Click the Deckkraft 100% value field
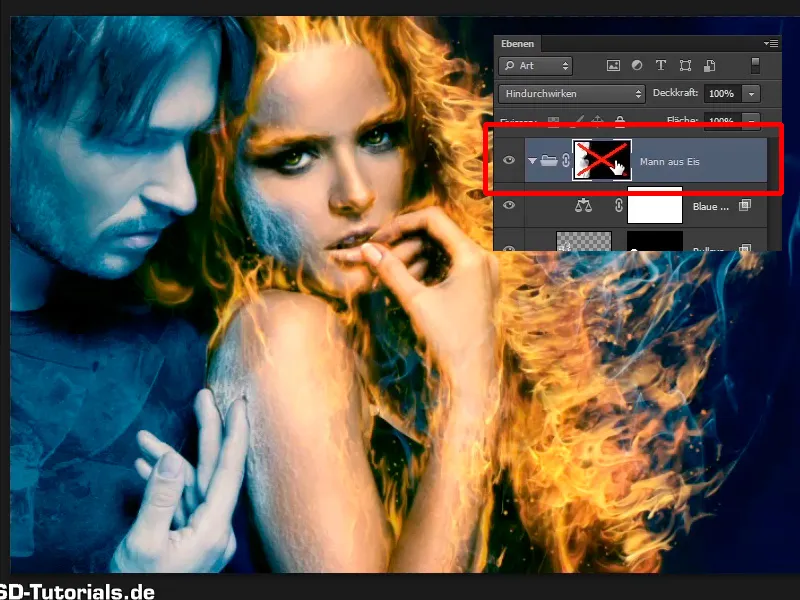Image resolution: width=800 pixels, height=600 pixels. [x=721, y=93]
